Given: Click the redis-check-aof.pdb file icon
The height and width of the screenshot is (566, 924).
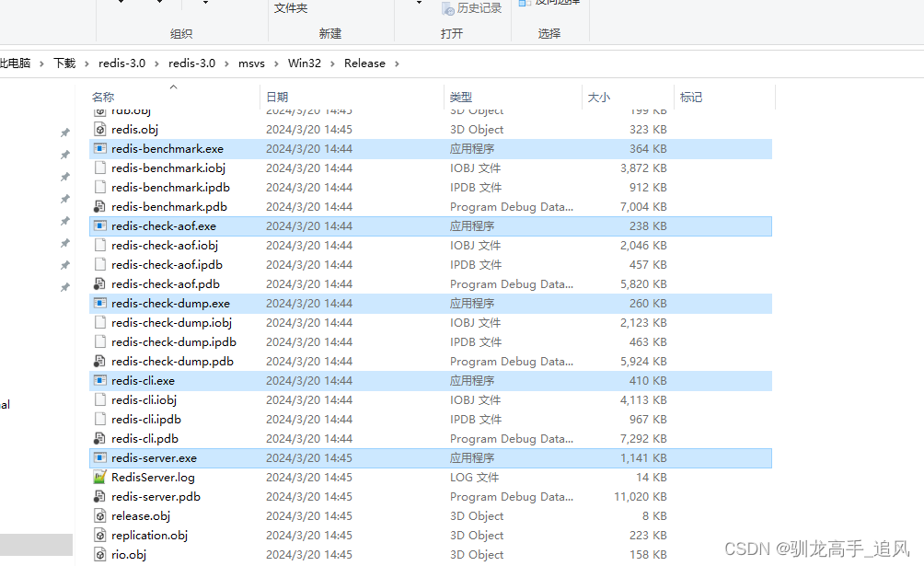Looking at the screenshot, I should 100,284.
